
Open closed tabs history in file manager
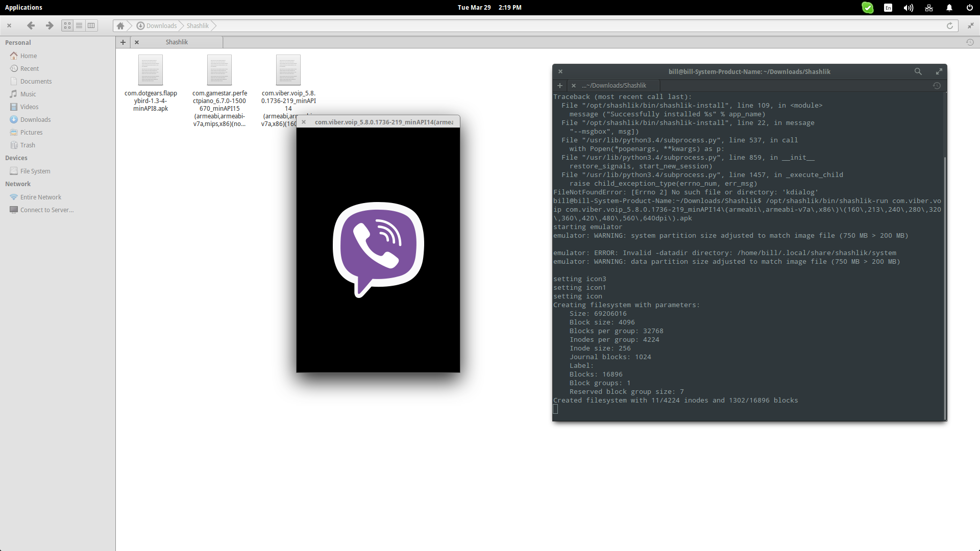(x=970, y=42)
